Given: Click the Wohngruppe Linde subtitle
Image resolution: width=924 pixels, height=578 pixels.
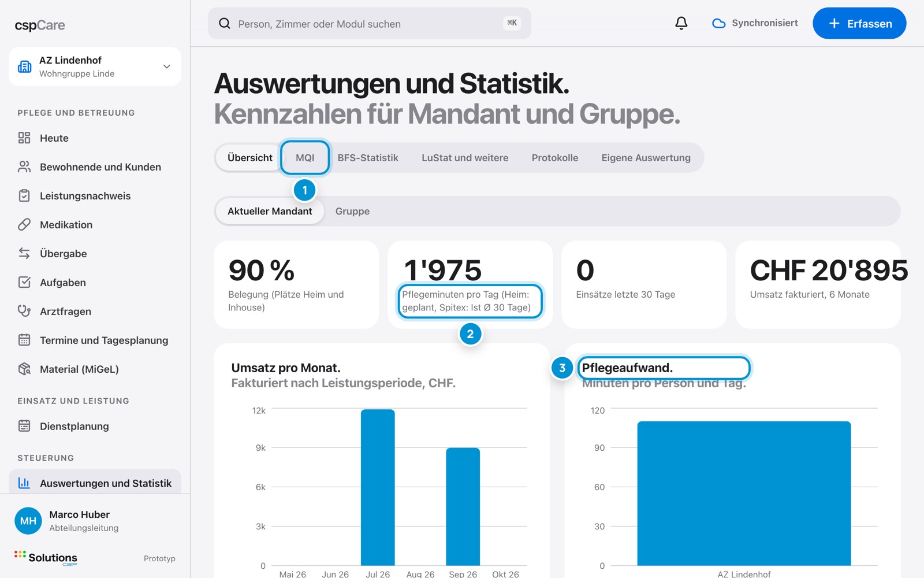Looking at the screenshot, I should (x=77, y=73).
